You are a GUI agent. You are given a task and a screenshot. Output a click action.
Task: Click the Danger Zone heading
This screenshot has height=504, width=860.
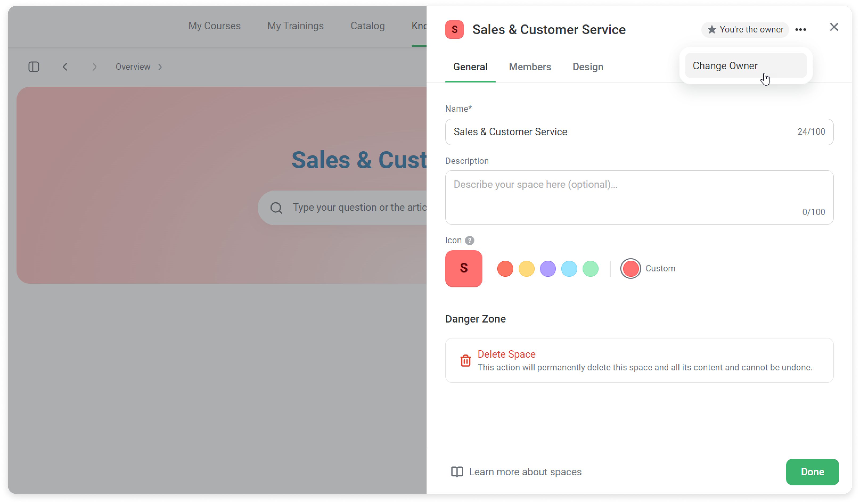(475, 319)
